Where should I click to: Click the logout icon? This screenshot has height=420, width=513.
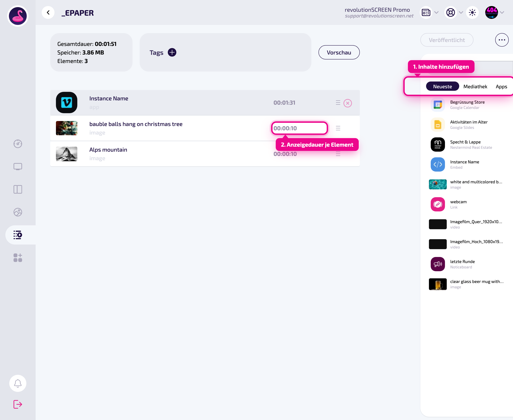18,404
